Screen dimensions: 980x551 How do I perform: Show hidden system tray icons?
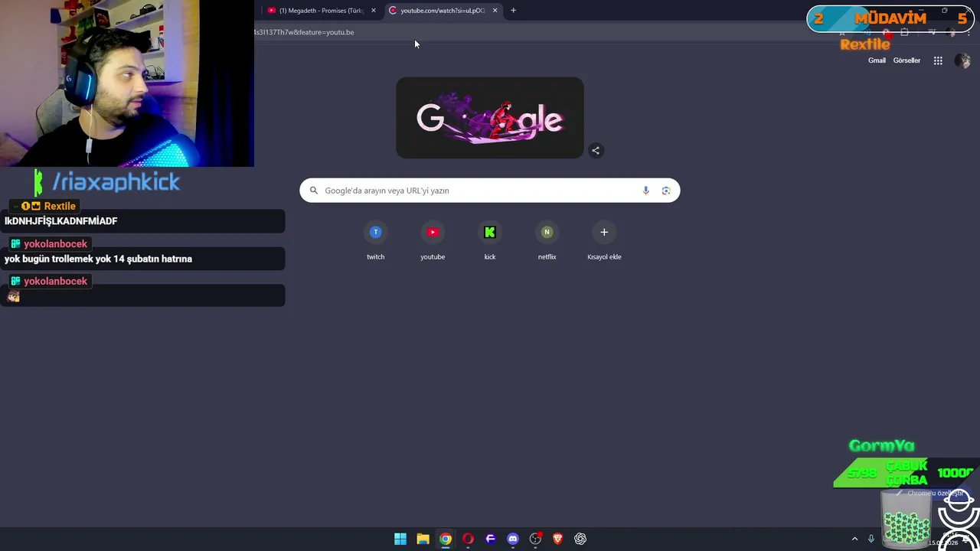[854, 539]
